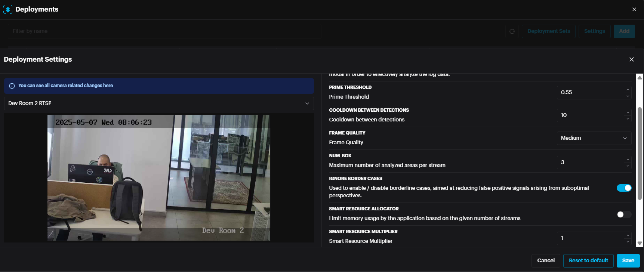Click the Prime Threshold value field
The height and width of the screenshot is (272, 644).
pos(590,93)
